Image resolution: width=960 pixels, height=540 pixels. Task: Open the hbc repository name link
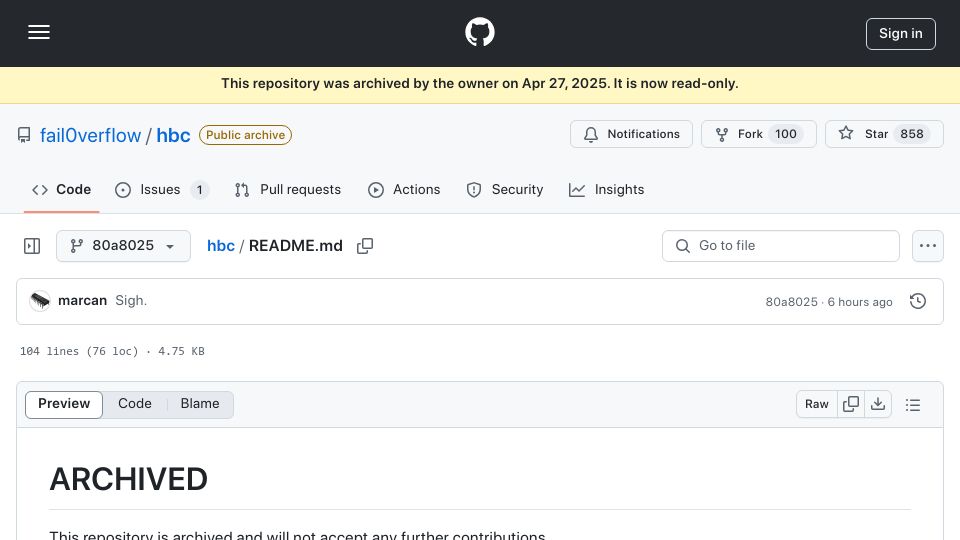coord(173,135)
